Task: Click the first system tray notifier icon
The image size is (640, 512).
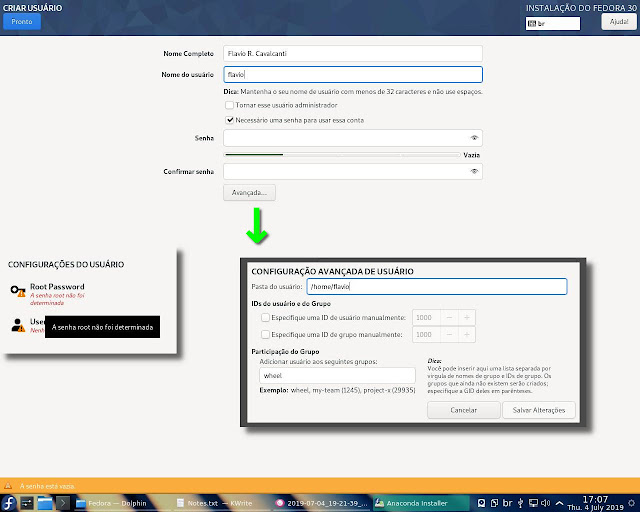Action: point(482,503)
